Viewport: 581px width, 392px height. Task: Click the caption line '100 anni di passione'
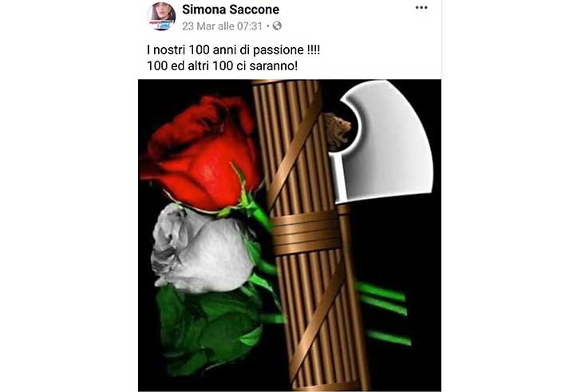click(233, 50)
